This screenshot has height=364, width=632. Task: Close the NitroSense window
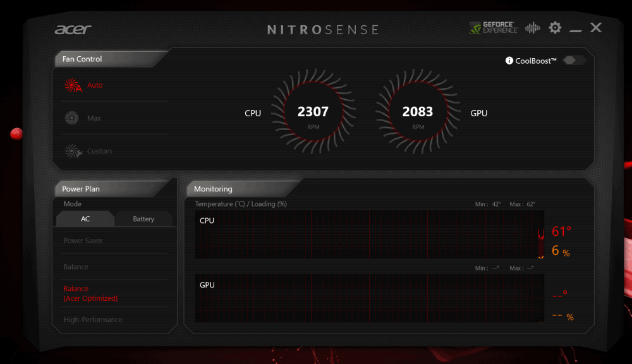coord(596,27)
